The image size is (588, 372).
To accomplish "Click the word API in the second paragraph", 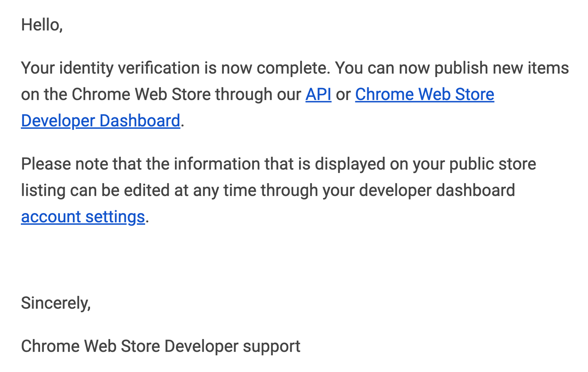I will [x=318, y=94].
